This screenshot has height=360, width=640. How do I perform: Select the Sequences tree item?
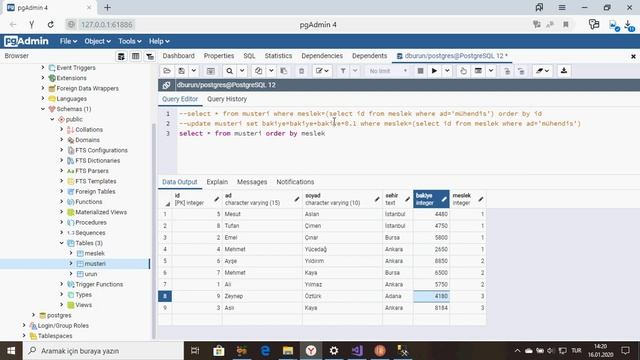click(90, 233)
